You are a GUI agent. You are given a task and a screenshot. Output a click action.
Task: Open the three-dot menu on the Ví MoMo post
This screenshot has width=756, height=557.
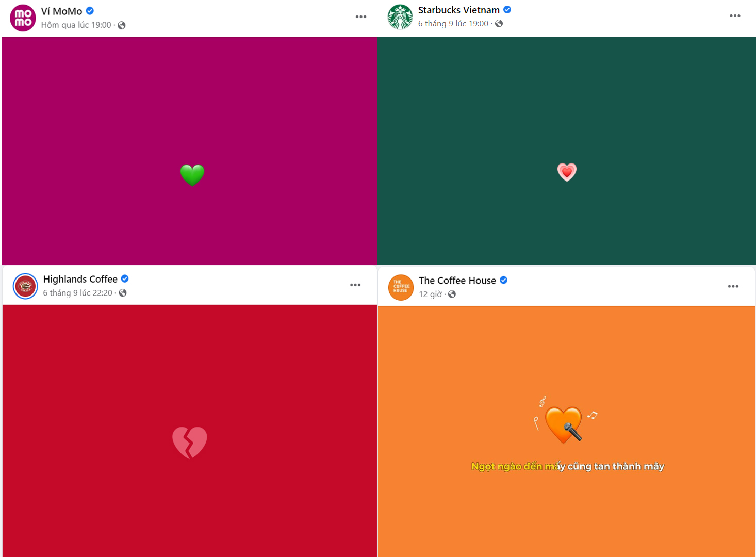point(361,17)
